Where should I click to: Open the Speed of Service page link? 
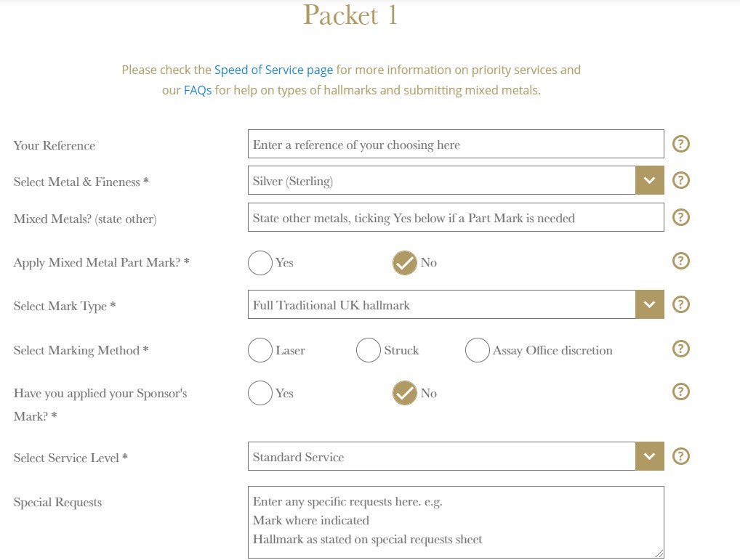[273, 70]
